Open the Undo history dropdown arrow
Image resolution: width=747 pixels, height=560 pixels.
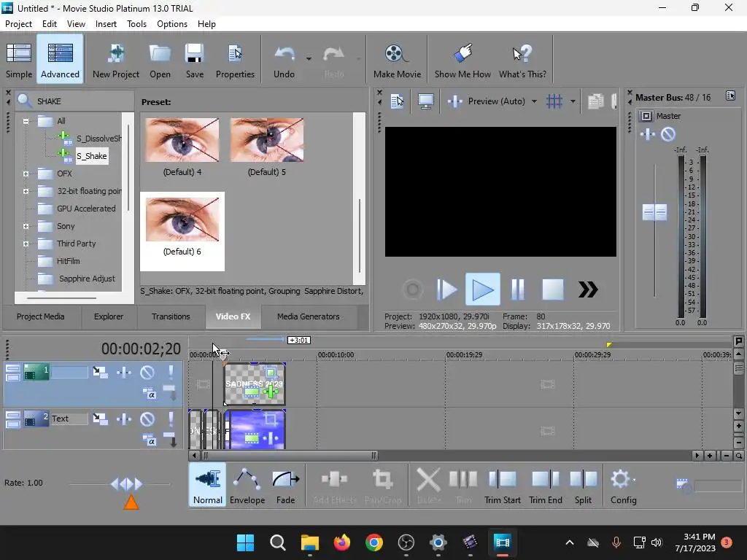coord(309,59)
